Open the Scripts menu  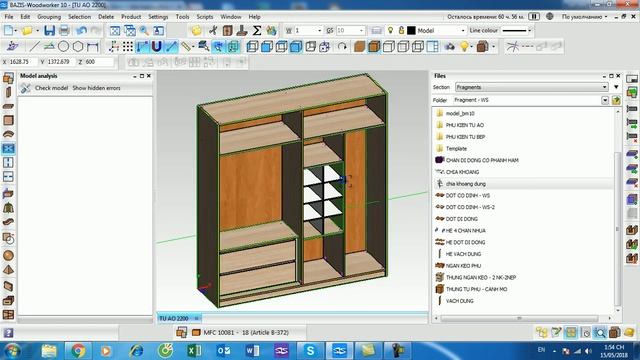tap(204, 17)
